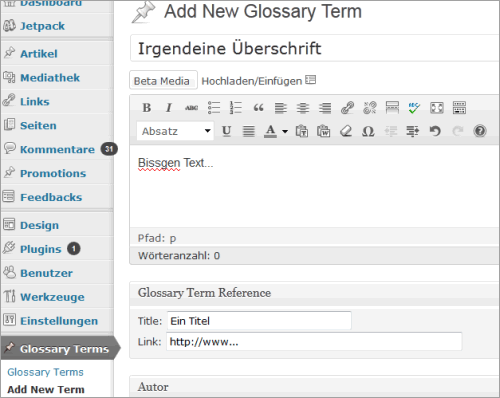
Task: Focus the Link field with http://www...
Action: pyautogui.click(x=314, y=342)
